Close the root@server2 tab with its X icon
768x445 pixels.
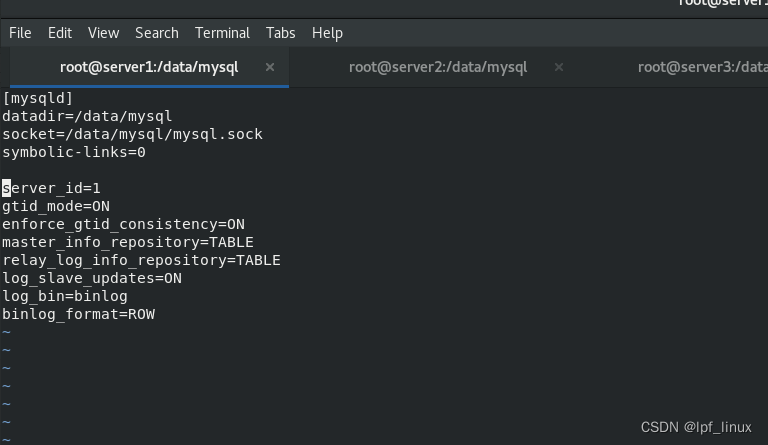pos(559,67)
